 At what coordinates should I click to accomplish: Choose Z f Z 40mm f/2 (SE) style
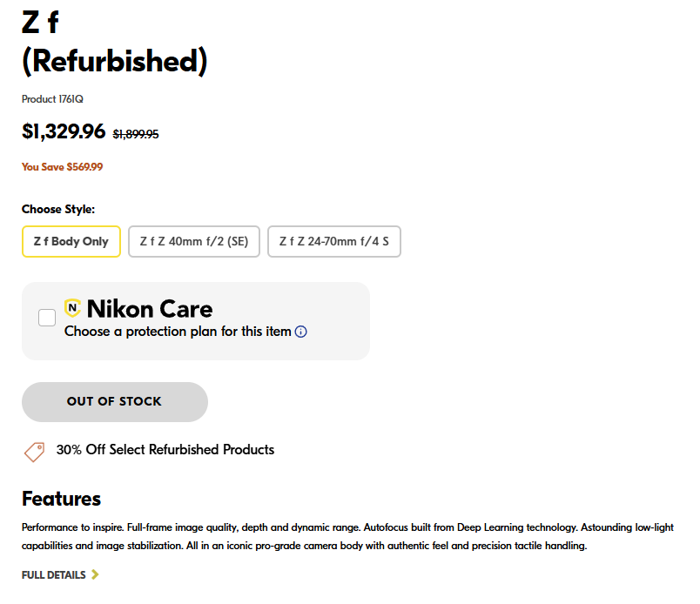click(x=194, y=241)
